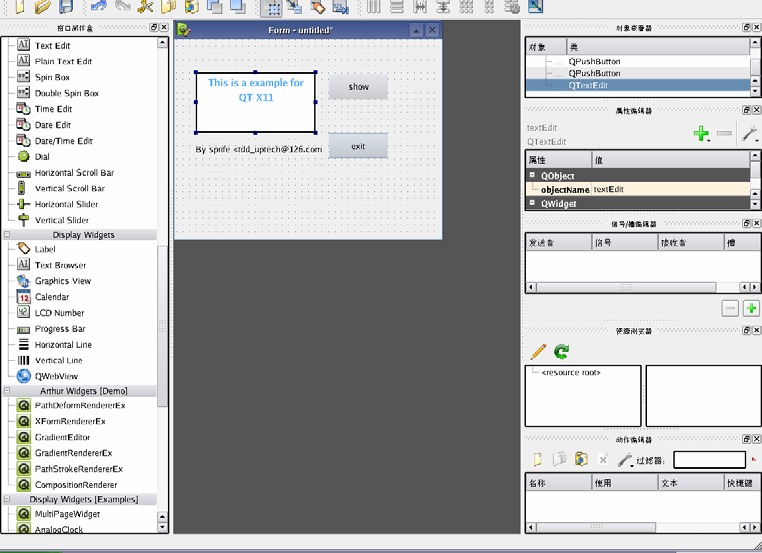Click the new action icon in action editor
The height and width of the screenshot is (553, 762).
[x=538, y=460]
